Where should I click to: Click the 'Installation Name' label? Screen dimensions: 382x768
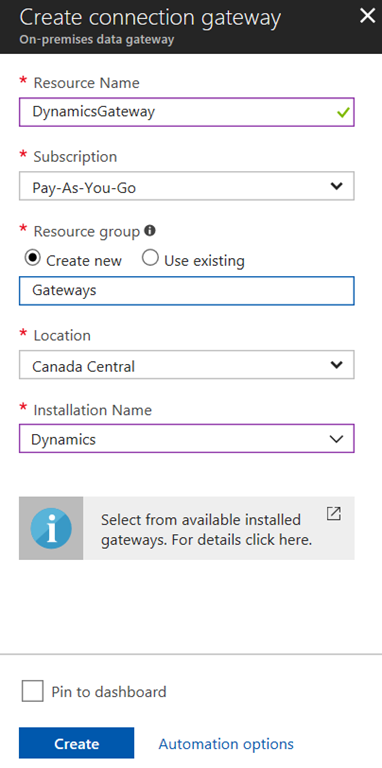(x=93, y=409)
